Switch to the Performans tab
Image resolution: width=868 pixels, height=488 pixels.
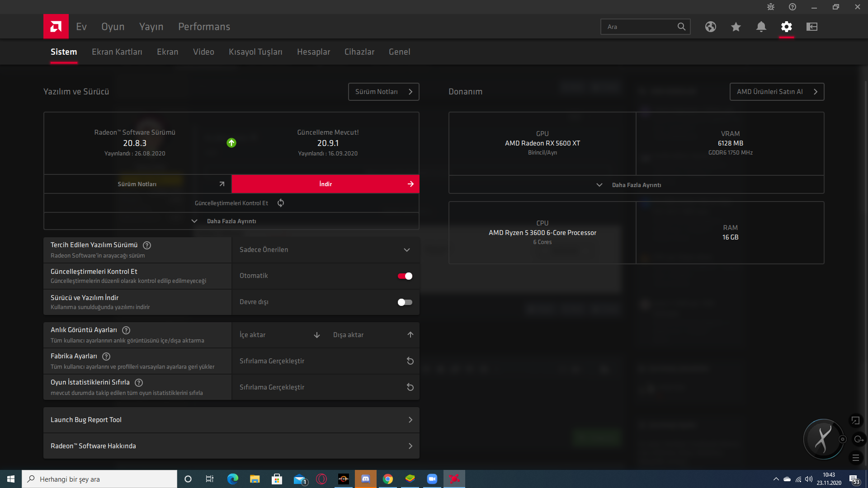pyautogui.click(x=204, y=27)
